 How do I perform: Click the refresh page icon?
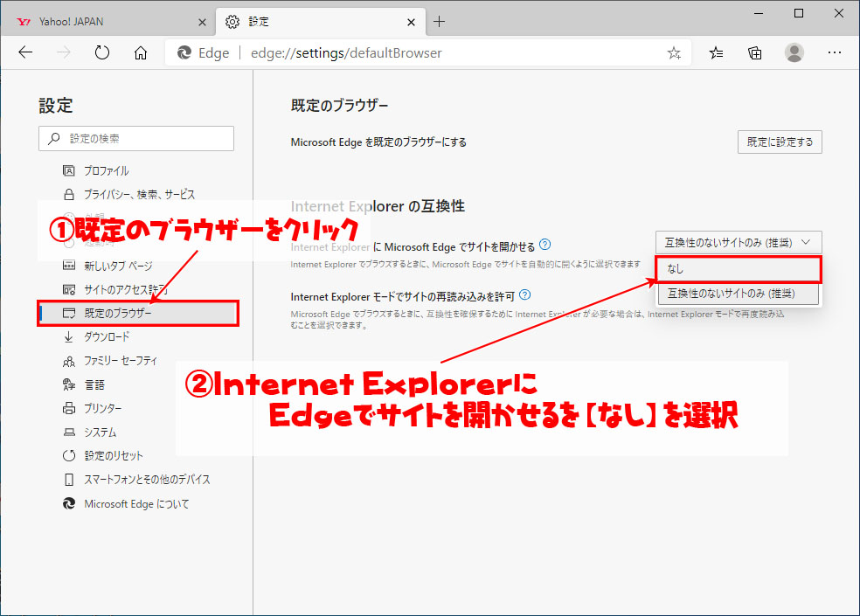tap(102, 52)
